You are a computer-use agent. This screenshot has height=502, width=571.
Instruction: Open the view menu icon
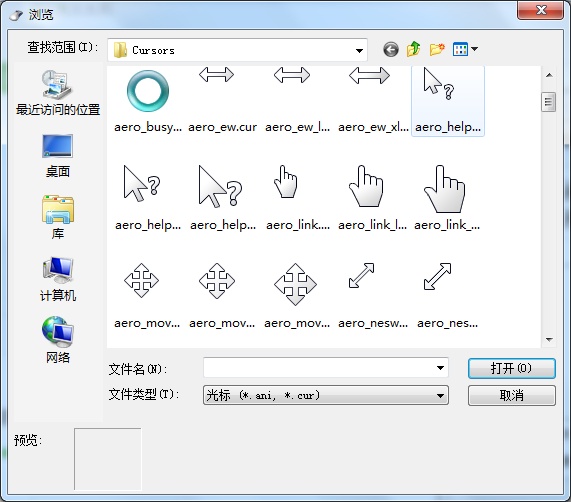(x=465, y=49)
